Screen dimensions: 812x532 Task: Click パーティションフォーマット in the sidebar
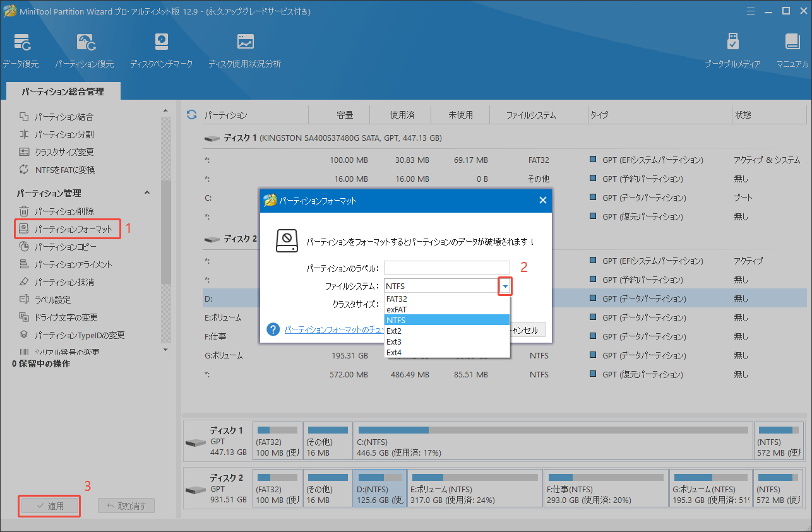67,228
